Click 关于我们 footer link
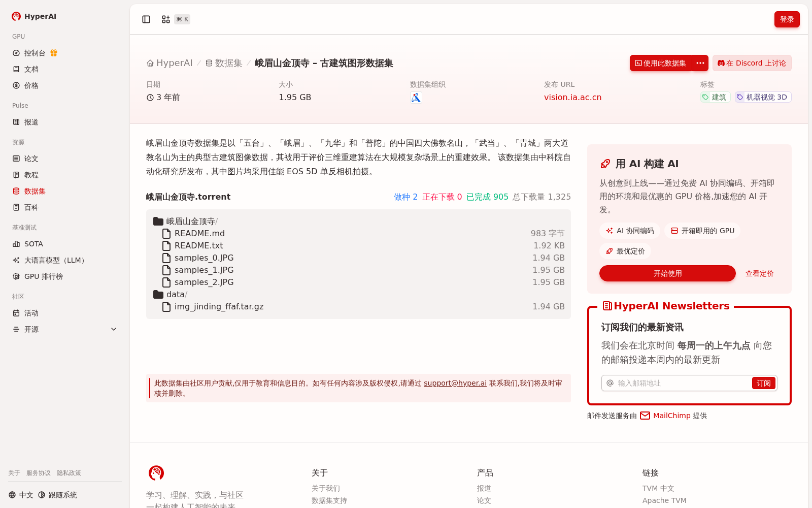812x508 pixels. (326, 488)
